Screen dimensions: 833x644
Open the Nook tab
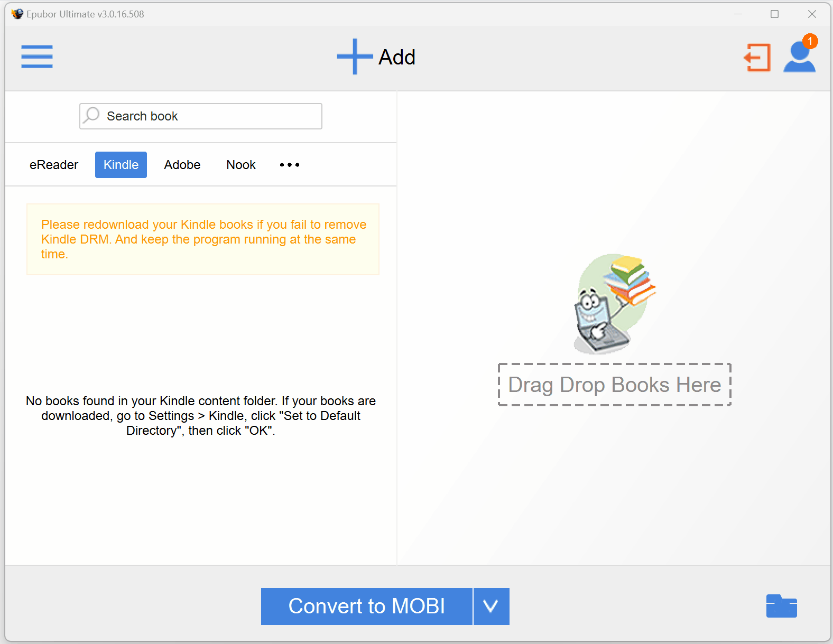click(x=241, y=165)
